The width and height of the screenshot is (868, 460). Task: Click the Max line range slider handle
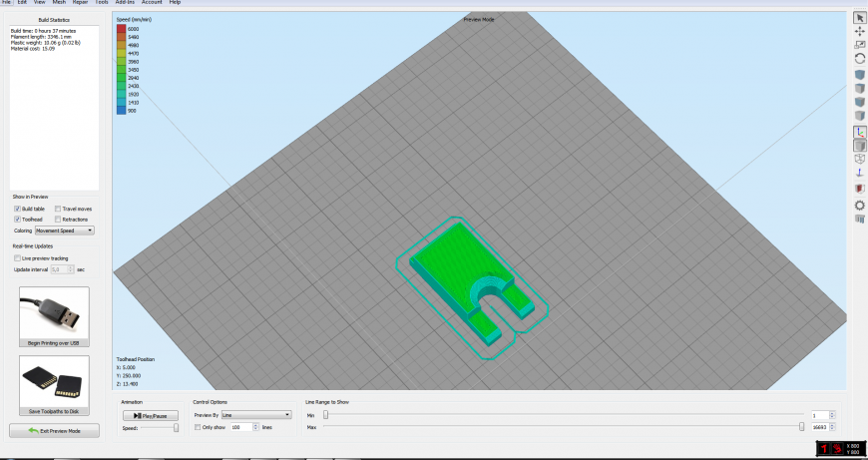[801, 427]
